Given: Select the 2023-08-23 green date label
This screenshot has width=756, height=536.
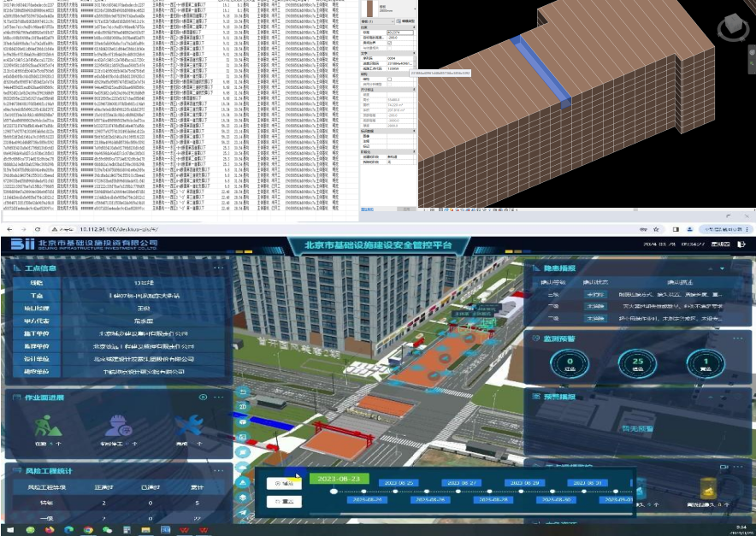Looking at the screenshot, I should pos(339,479).
